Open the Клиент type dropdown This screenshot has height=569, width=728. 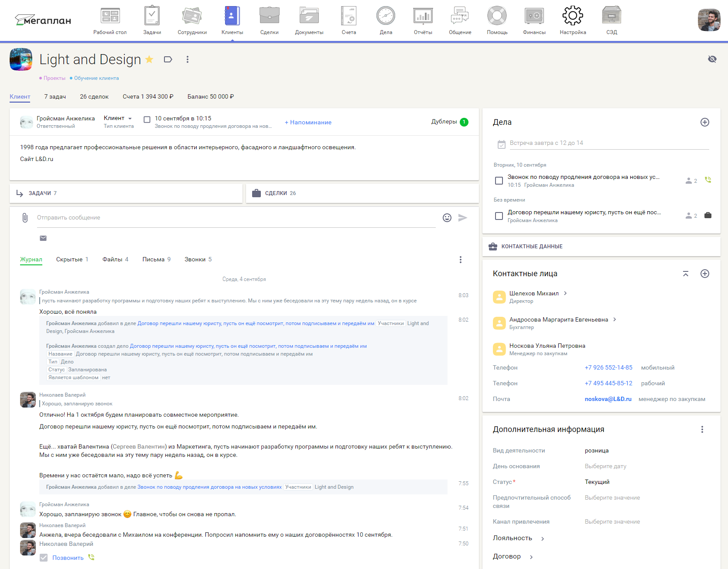pyautogui.click(x=118, y=118)
